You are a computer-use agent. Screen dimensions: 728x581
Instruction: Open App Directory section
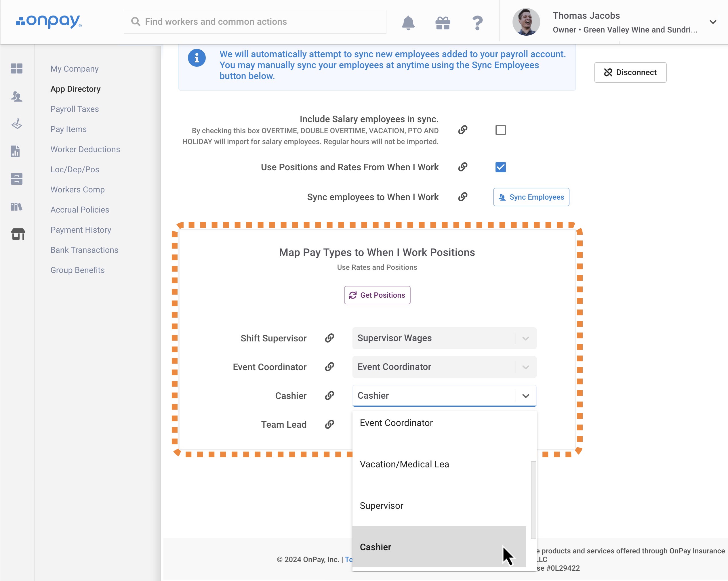tap(76, 89)
